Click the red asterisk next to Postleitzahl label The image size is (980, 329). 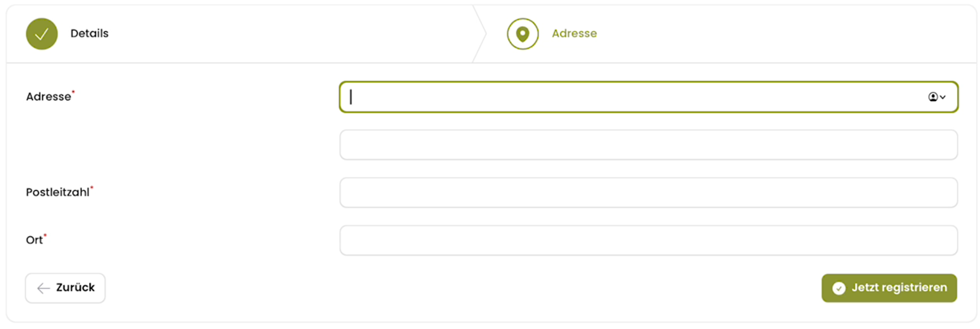[x=92, y=187]
